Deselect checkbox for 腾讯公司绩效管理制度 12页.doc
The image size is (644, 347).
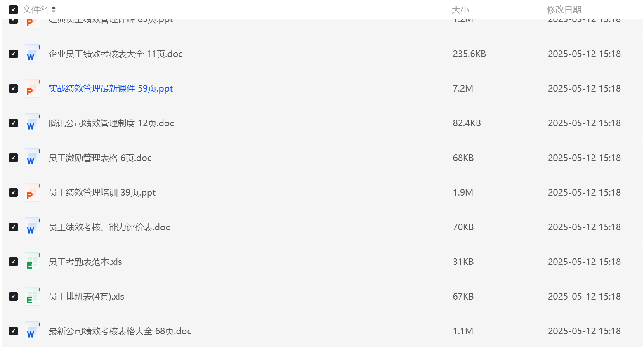(x=14, y=123)
